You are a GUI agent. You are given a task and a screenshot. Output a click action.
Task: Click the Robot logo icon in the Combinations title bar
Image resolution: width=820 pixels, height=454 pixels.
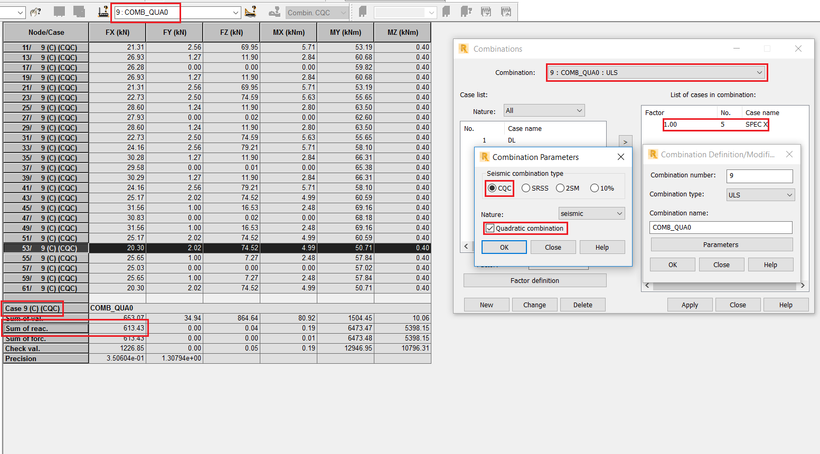click(x=463, y=49)
